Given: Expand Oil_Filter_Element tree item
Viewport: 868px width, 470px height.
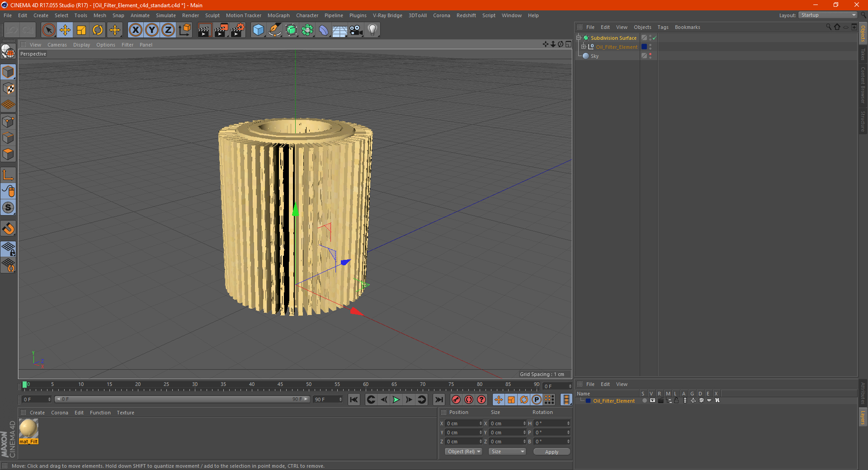Looking at the screenshot, I should coord(584,47).
